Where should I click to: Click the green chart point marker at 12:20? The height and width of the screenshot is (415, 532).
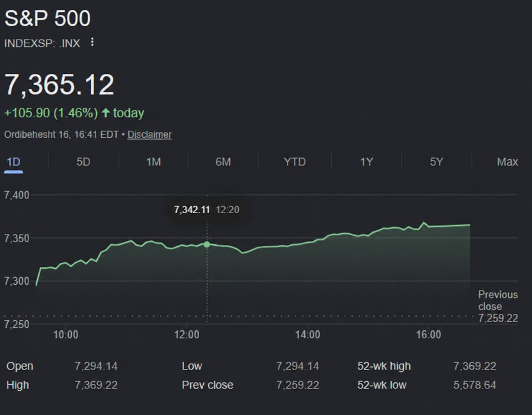(x=207, y=245)
